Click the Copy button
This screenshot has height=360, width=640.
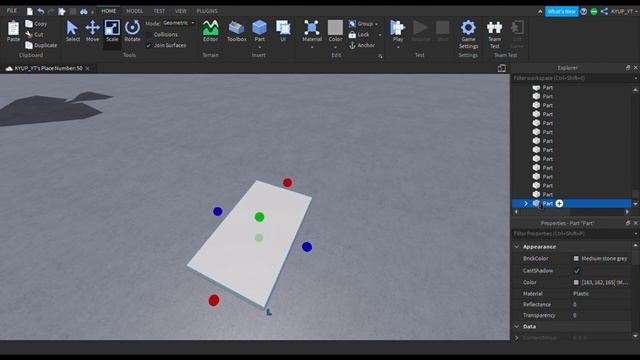36,24
